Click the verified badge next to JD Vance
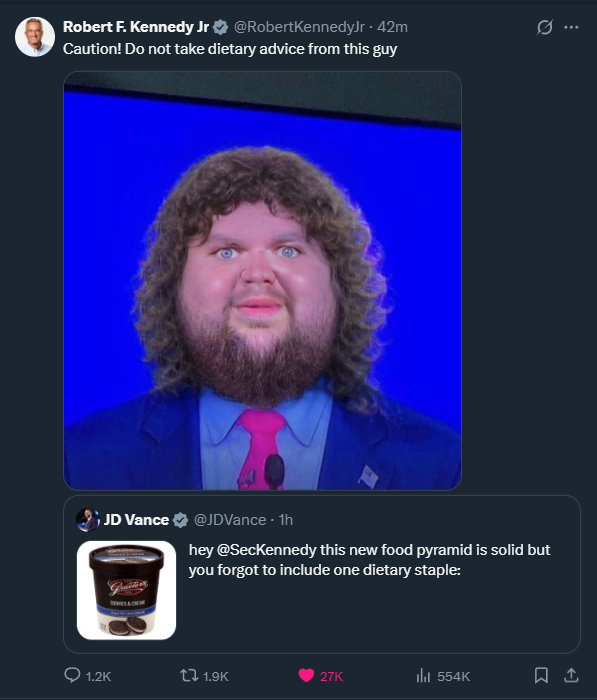Image resolution: width=597 pixels, height=700 pixels. (x=180, y=520)
